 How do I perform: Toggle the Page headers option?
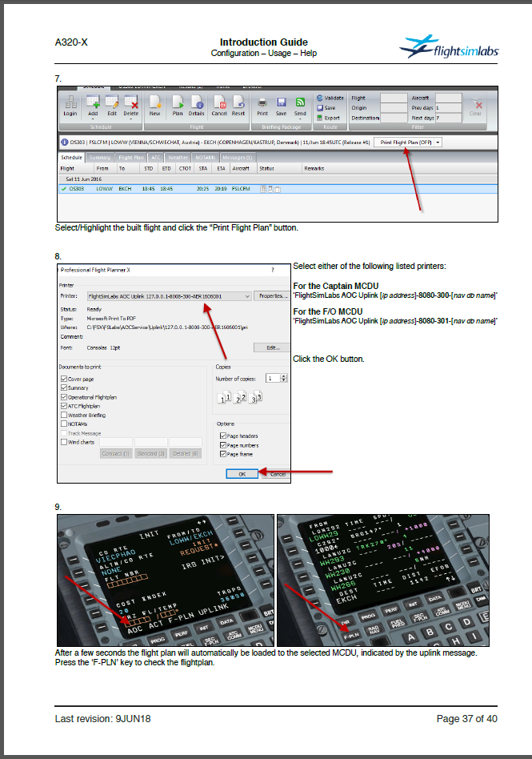click(x=223, y=436)
